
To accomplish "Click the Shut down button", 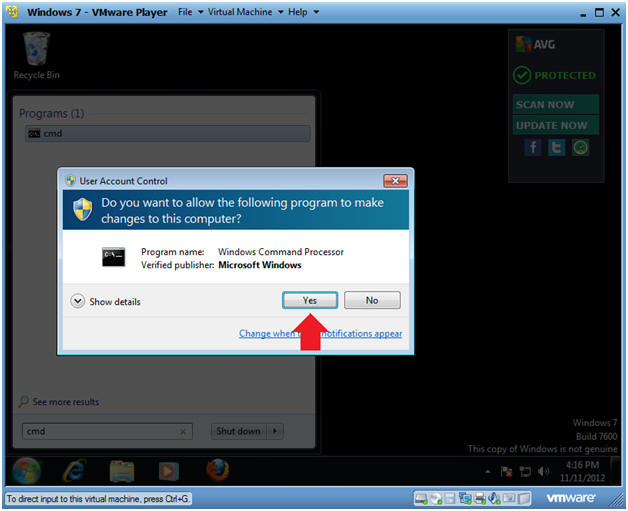I will [x=239, y=431].
